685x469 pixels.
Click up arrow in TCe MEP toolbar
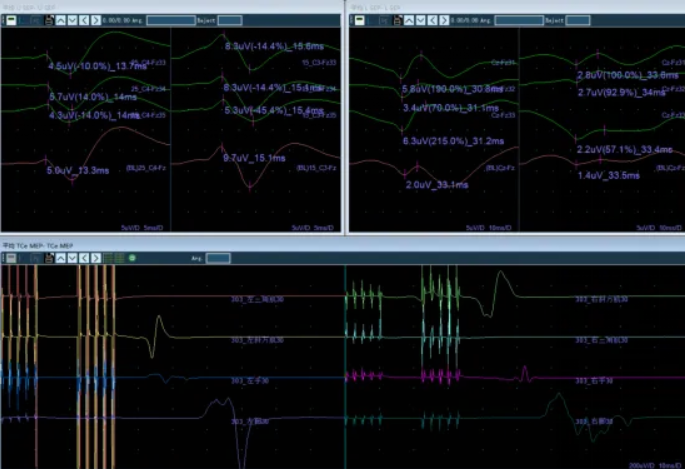(x=61, y=258)
